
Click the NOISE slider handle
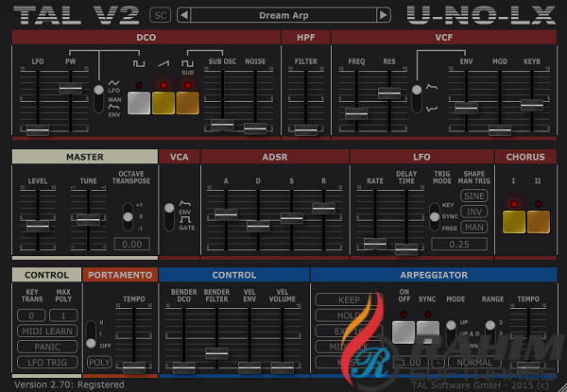pos(255,128)
